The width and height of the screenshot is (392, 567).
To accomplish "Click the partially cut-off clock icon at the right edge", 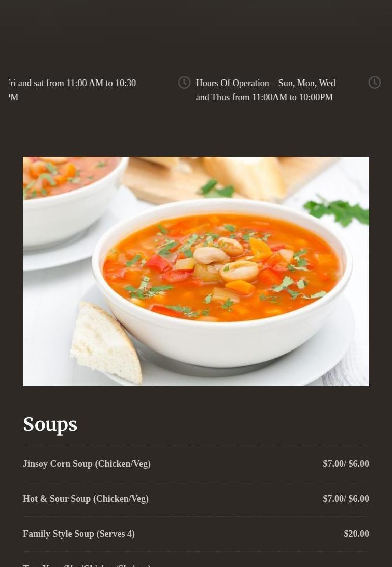I will pos(374,83).
